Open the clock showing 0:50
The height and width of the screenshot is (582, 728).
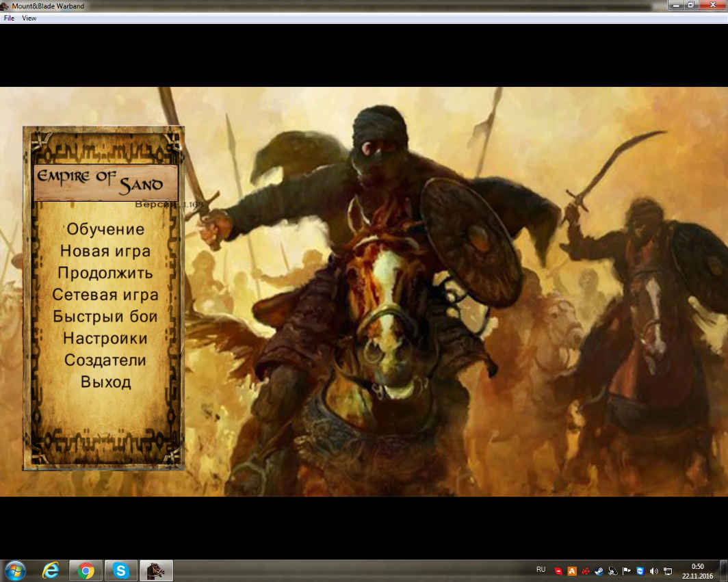coord(697,570)
